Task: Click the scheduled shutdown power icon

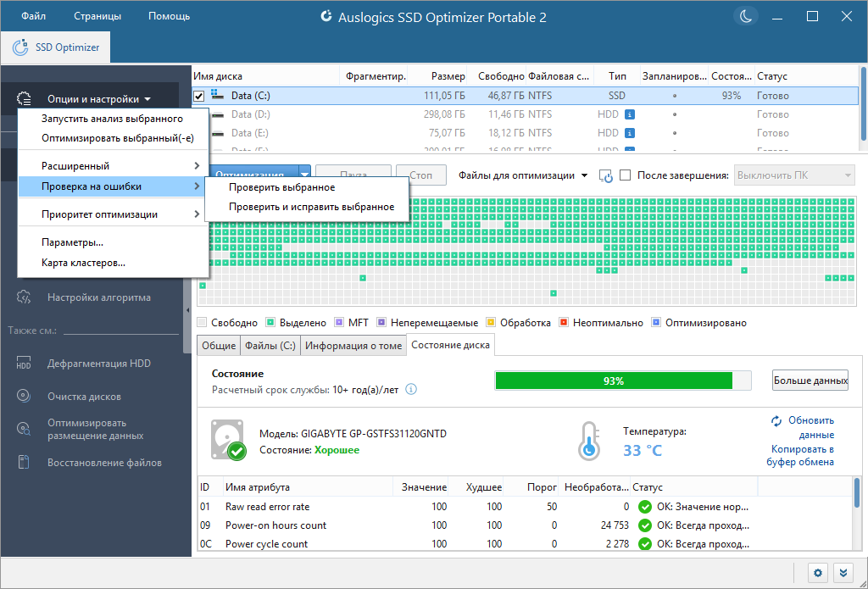Action: (605, 176)
